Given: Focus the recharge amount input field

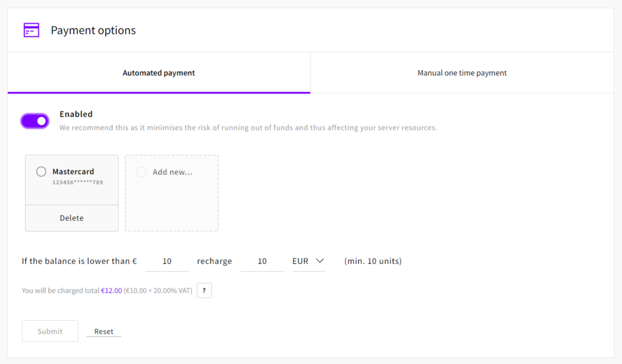Looking at the screenshot, I should point(262,261).
